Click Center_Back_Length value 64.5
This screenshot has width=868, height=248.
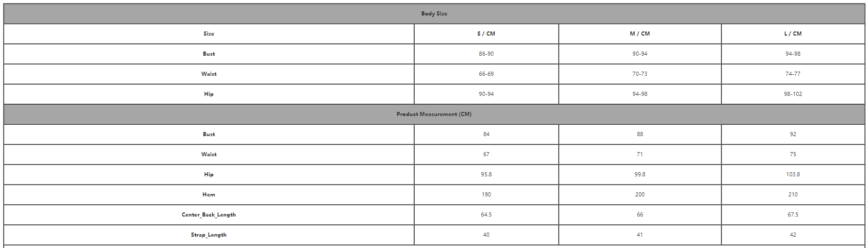486,215
